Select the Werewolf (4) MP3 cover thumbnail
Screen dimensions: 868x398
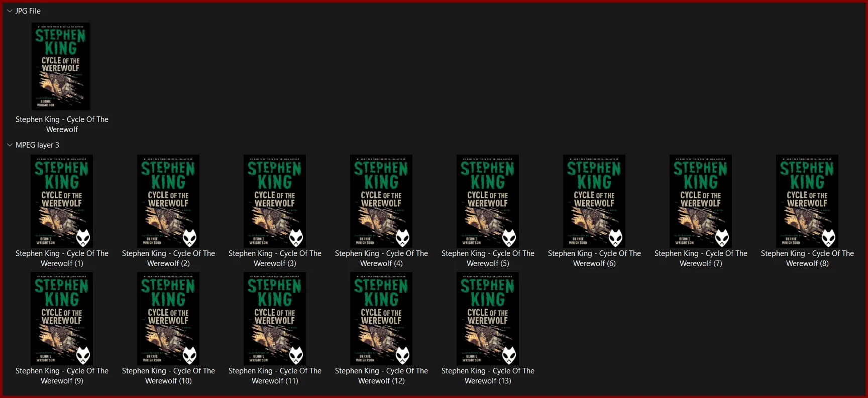381,201
